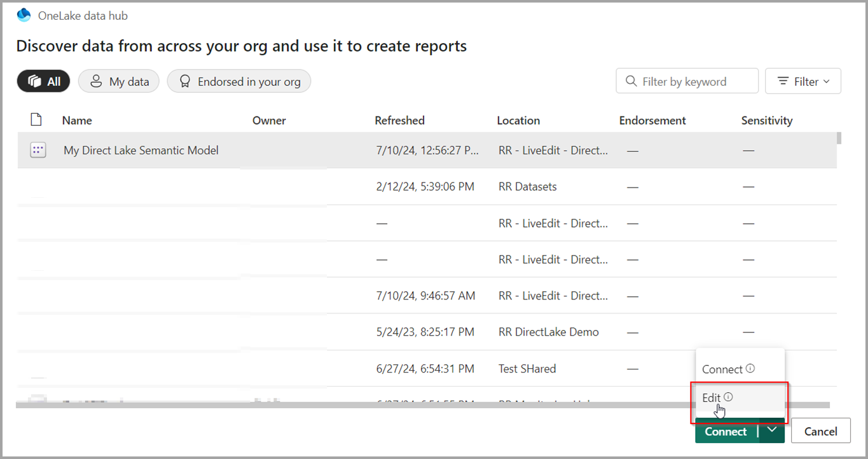
Task: Sort by the Sensitivity column header
Action: (x=767, y=120)
